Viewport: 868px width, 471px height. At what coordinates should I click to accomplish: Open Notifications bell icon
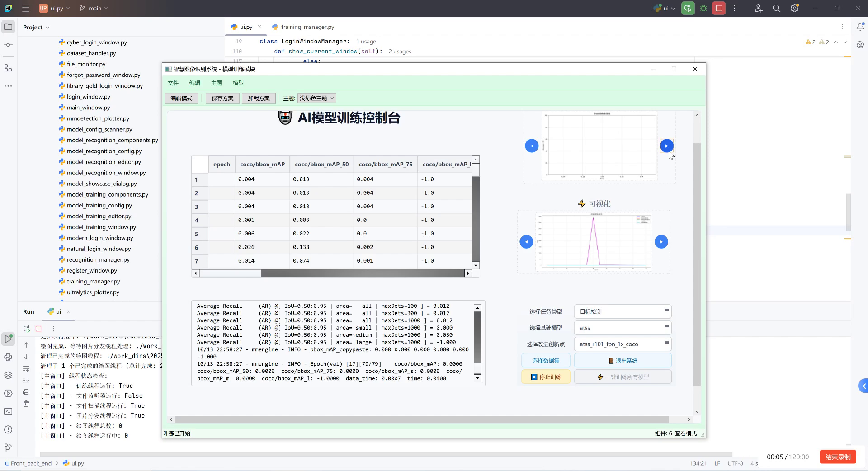[860, 27]
